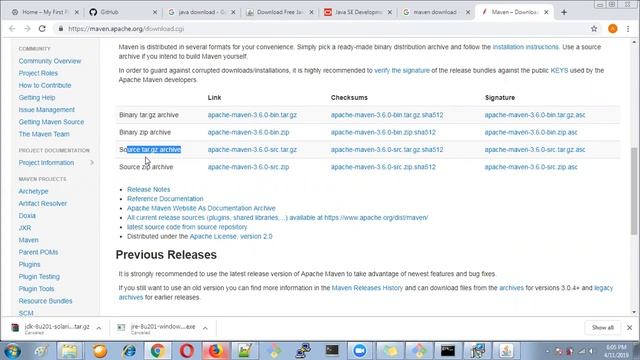Image resolution: width=640 pixels, height=360 pixels.
Task: Bookmark this page with the star icon
Action: [594, 29]
